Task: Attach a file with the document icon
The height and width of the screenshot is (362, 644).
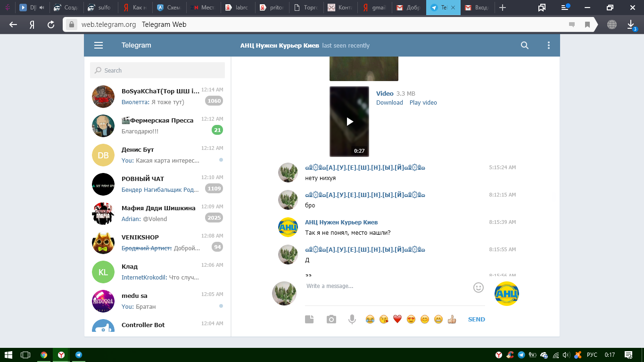Action: click(x=309, y=319)
